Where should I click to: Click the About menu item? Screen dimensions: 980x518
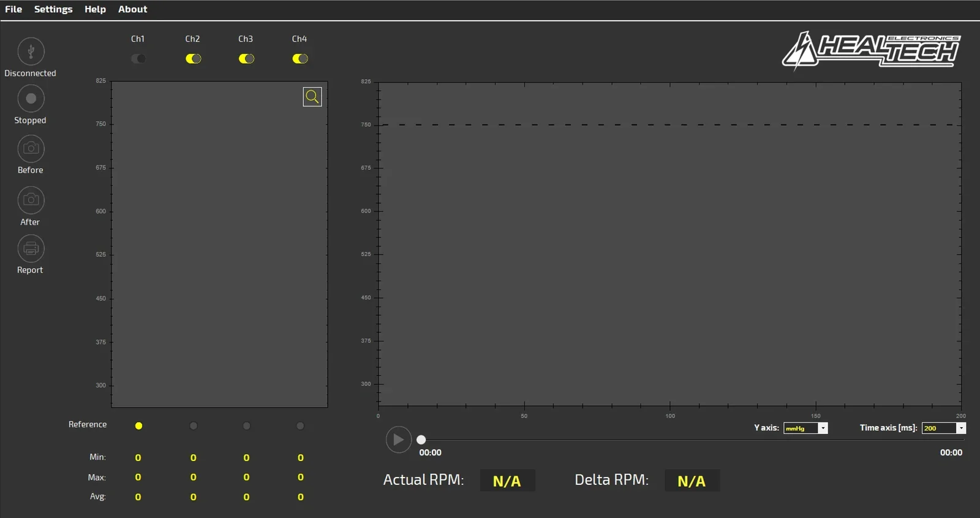pyautogui.click(x=132, y=9)
